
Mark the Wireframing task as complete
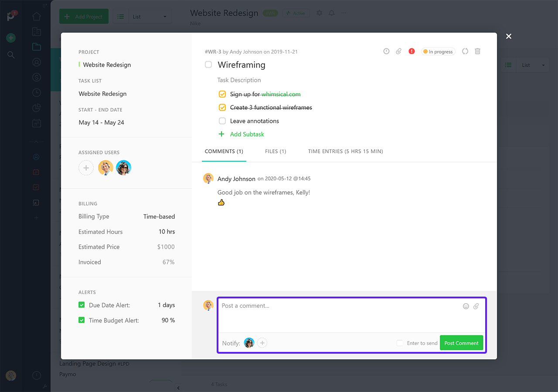coord(208,64)
